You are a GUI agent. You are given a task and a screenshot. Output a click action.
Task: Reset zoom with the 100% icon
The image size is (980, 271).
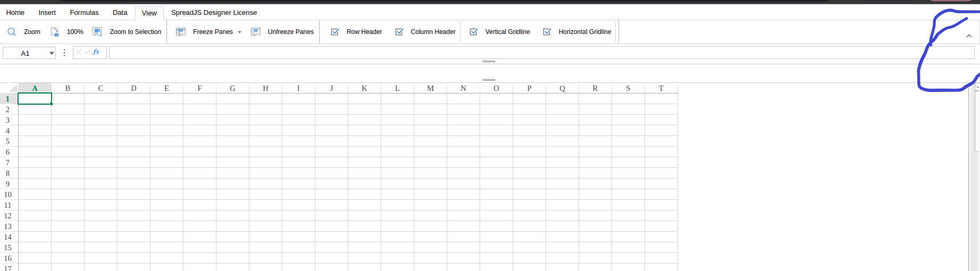point(55,32)
